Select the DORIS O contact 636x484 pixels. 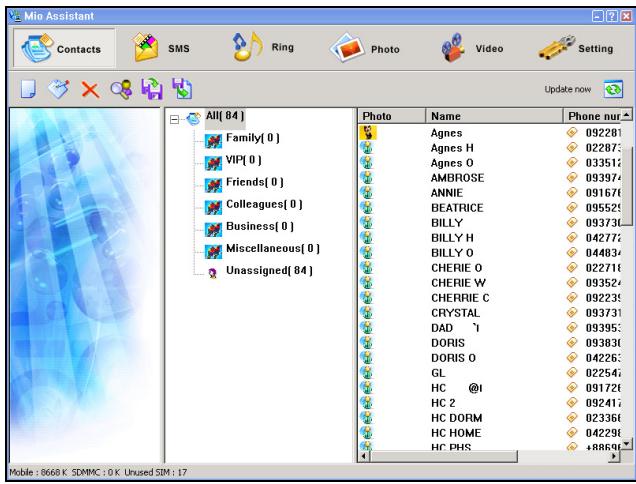(453, 358)
